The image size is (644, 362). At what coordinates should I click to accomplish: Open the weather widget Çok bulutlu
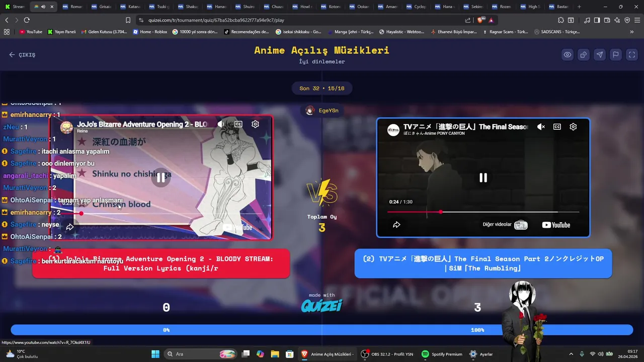tap(21, 354)
